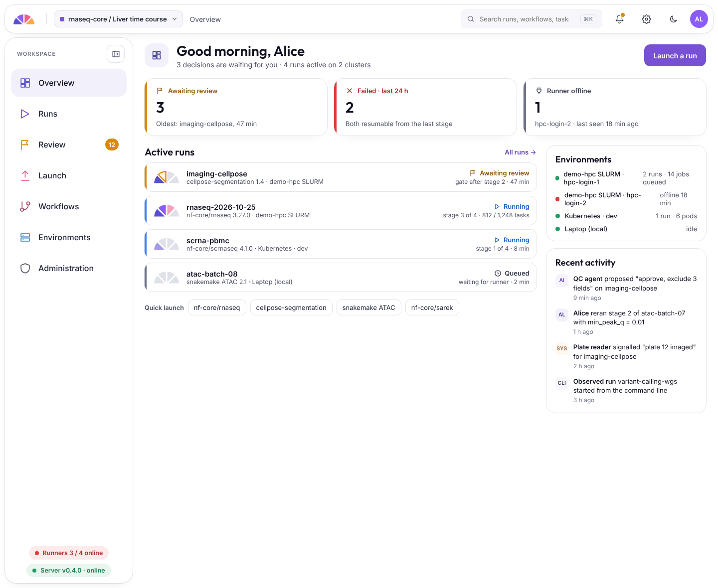
Task: Select the Environments server icon
Action: [25, 237]
